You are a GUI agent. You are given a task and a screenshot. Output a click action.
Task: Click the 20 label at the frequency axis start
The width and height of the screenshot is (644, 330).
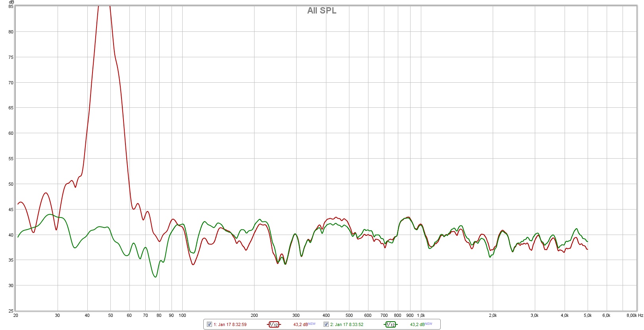pyautogui.click(x=16, y=315)
